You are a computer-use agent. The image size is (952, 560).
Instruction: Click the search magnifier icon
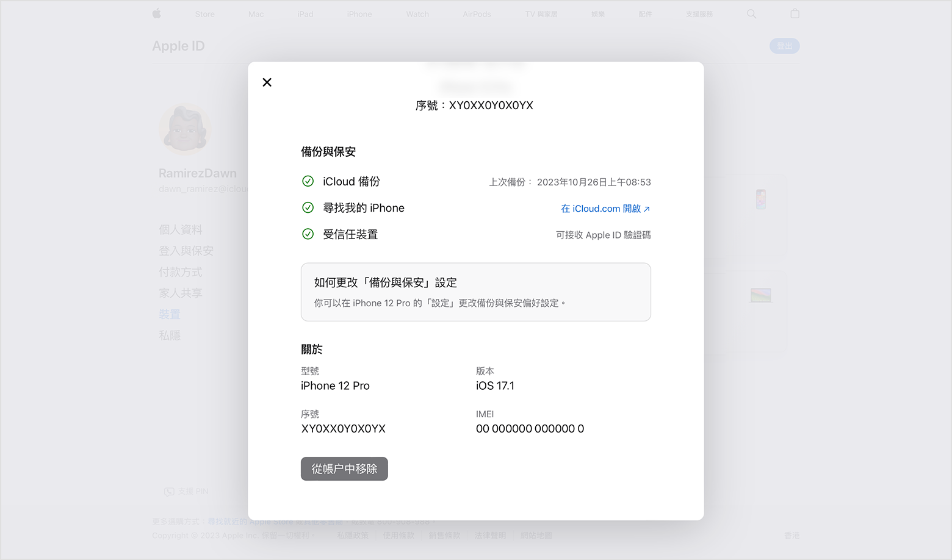[x=752, y=13]
